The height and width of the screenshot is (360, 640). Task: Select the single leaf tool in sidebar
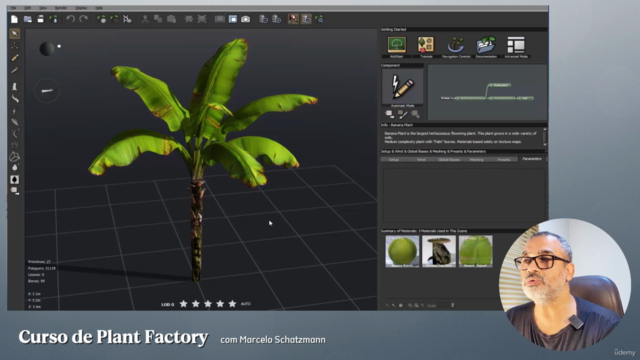(15, 122)
